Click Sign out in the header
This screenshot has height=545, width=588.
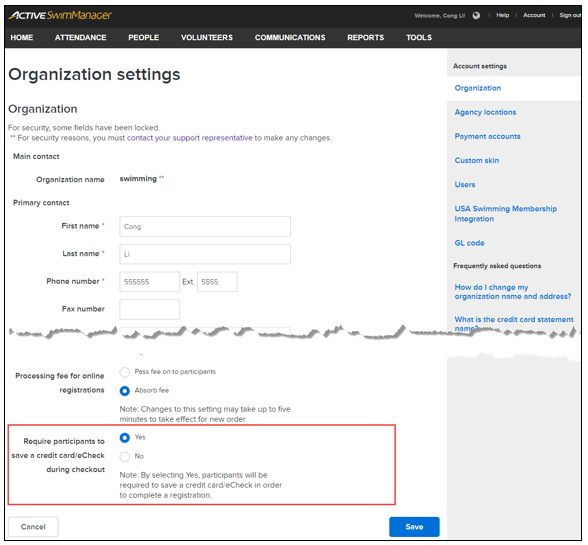(x=570, y=15)
